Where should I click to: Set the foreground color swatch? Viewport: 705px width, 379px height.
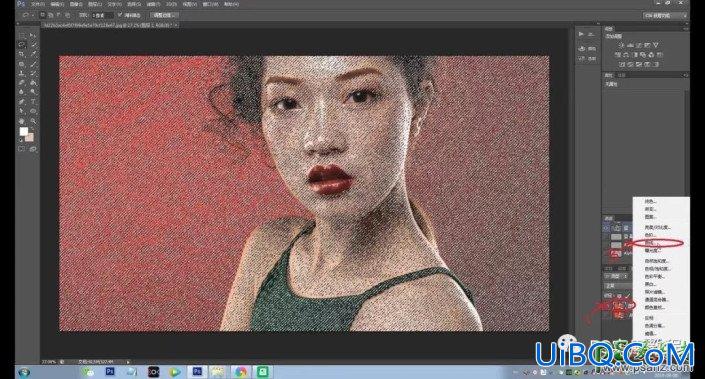(23, 131)
